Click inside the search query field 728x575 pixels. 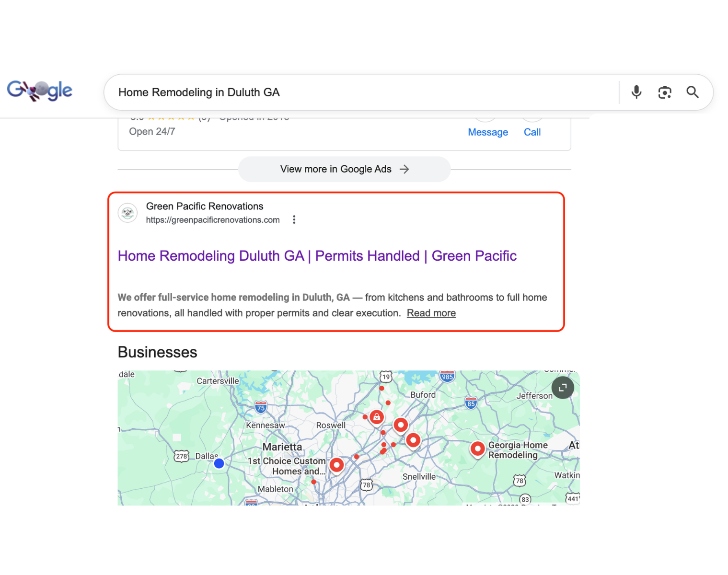335,92
